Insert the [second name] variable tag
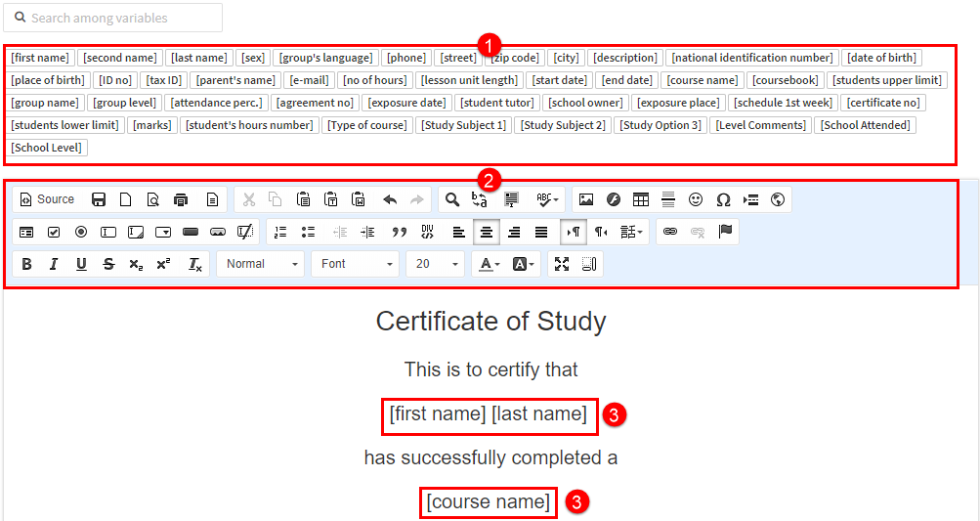The image size is (980, 521). click(x=120, y=58)
